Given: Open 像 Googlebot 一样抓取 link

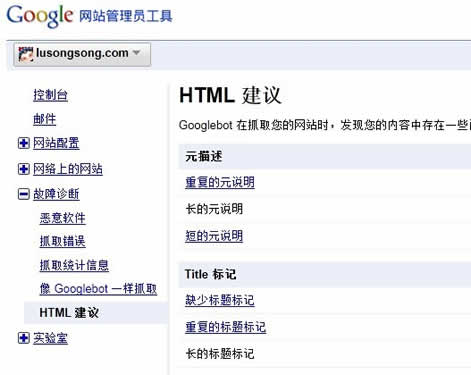Looking at the screenshot, I should pyautogui.click(x=98, y=289).
